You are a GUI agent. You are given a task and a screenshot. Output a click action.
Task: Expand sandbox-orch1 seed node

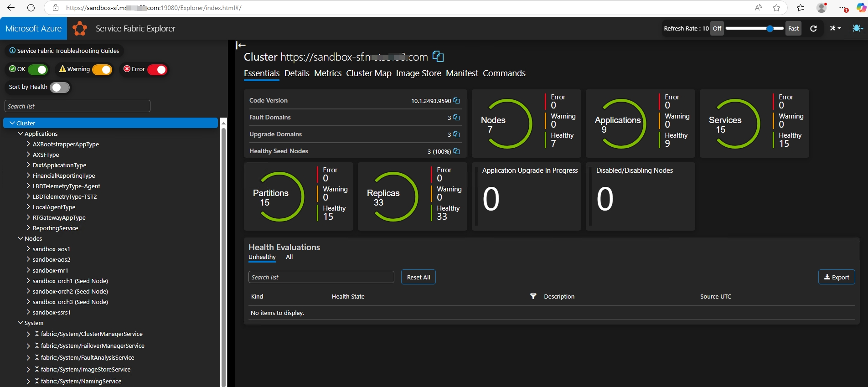coord(29,281)
